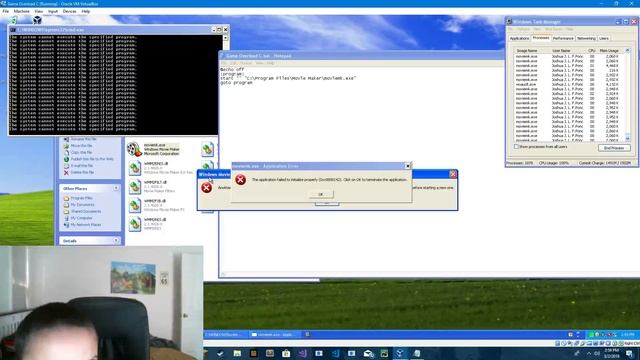This screenshot has height=360, width=640.
Task: Open VirtualBox View menu
Action: pos(39,11)
